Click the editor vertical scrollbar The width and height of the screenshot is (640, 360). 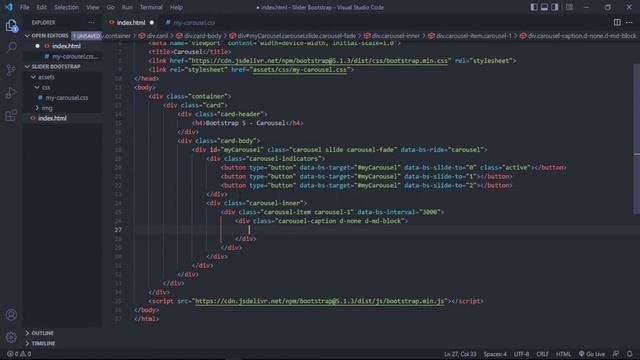pyautogui.click(x=636, y=139)
